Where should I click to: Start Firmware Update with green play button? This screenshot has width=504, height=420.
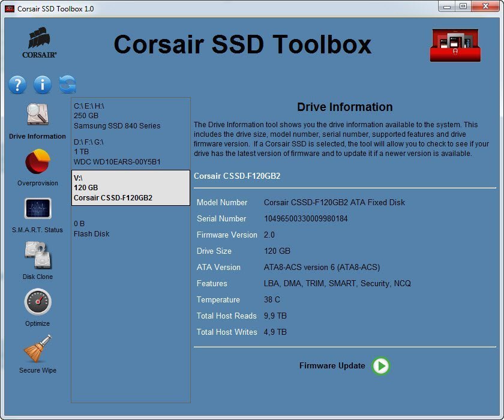tap(380, 366)
